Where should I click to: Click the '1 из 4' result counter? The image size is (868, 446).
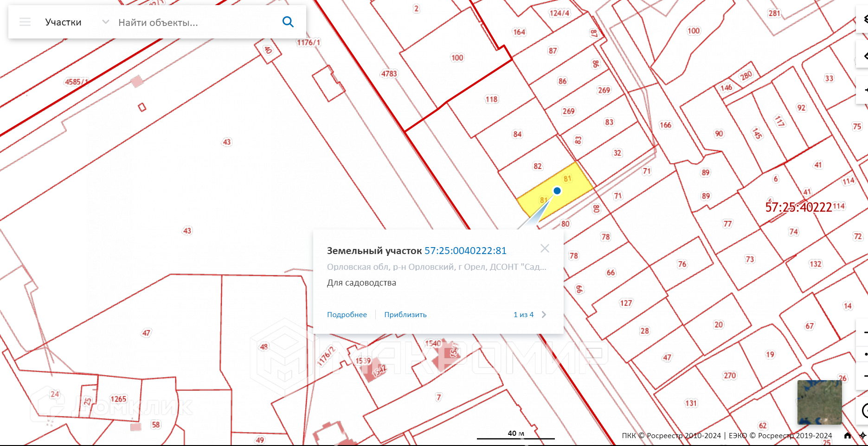pos(523,314)
